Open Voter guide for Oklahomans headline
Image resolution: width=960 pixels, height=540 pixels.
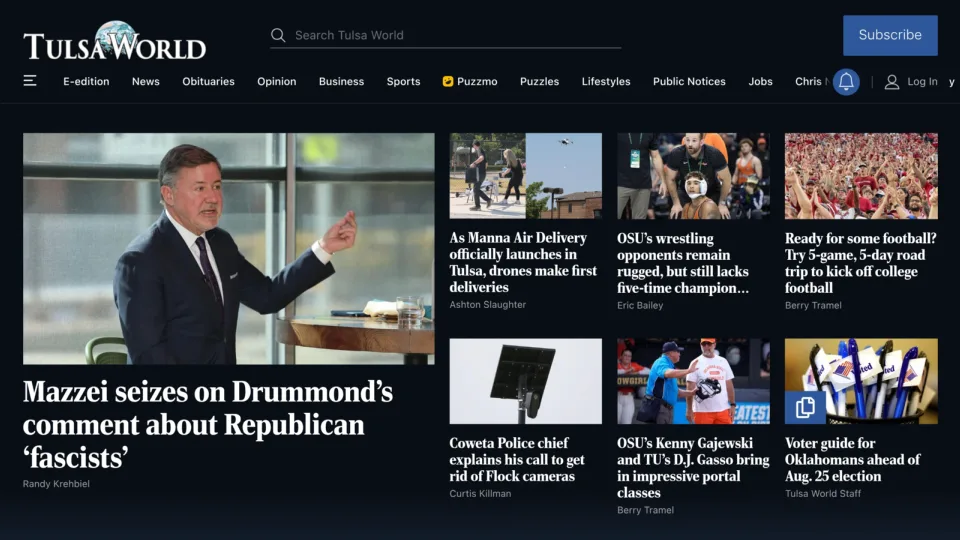(x=852, y=459)
